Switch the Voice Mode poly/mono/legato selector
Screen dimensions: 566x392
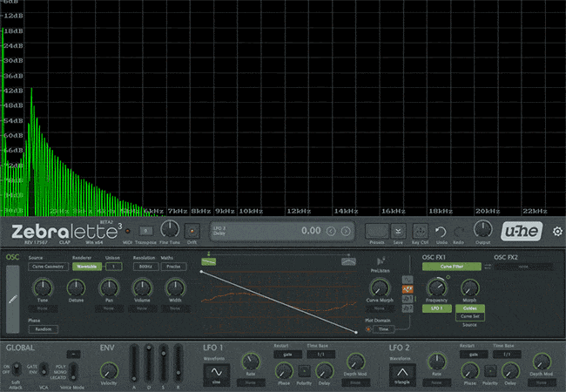[x=72, y=372]
